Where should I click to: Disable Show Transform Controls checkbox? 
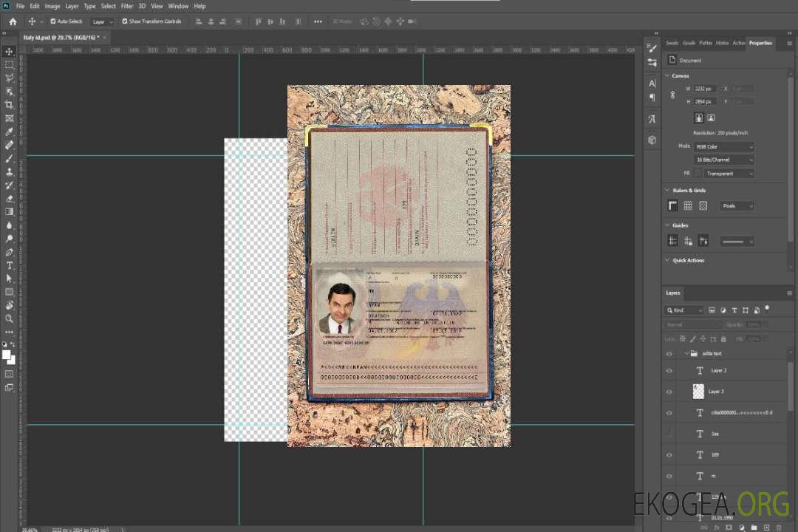coord(124,21)
